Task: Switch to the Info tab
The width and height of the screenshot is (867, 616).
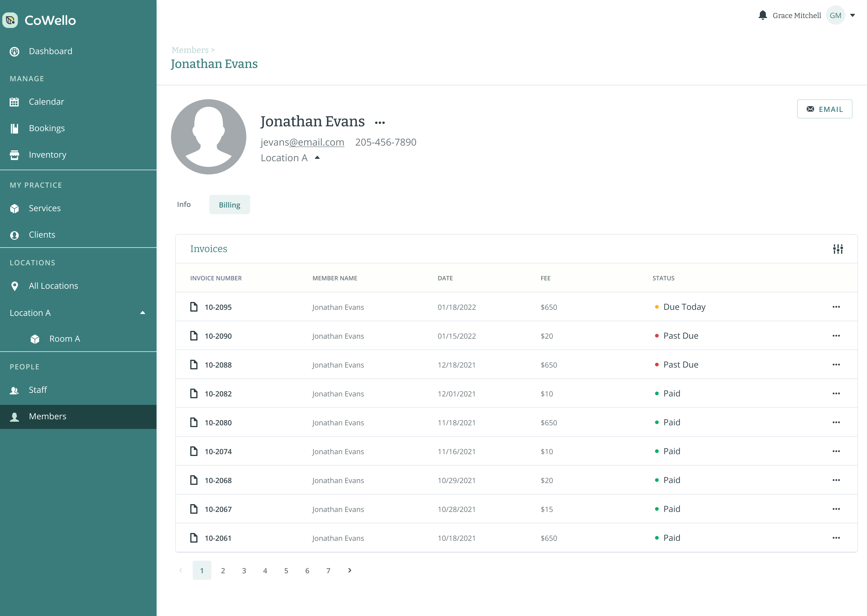Action: 184,205
